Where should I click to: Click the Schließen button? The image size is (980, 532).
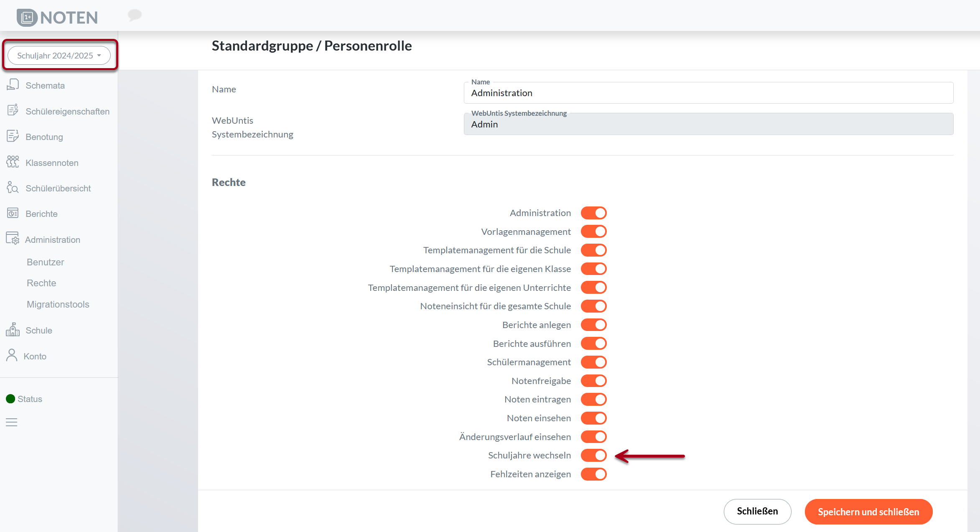(757, 512)
